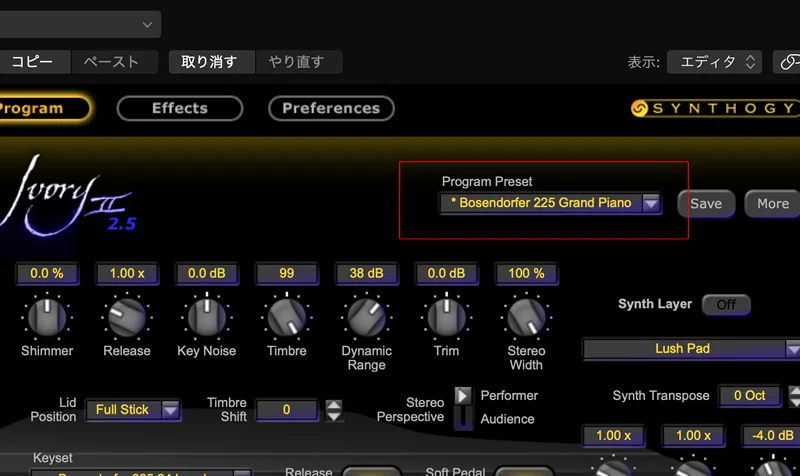Click the Stereo Width knob
The height and width of the screenshot is (476, 800).
(526, 317)
